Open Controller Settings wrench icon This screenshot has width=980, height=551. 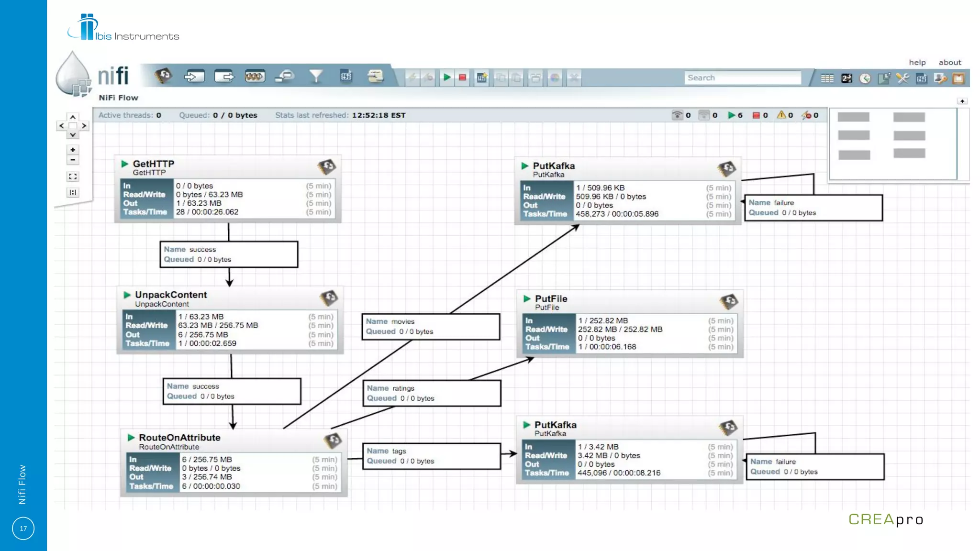[902, 78]
